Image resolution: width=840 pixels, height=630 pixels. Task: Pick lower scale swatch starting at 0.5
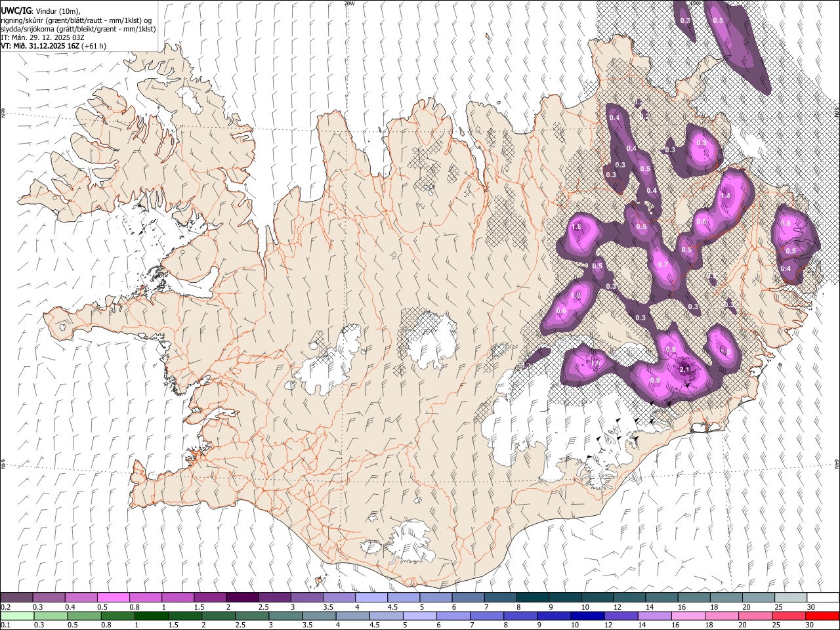(x=84, y=616)
